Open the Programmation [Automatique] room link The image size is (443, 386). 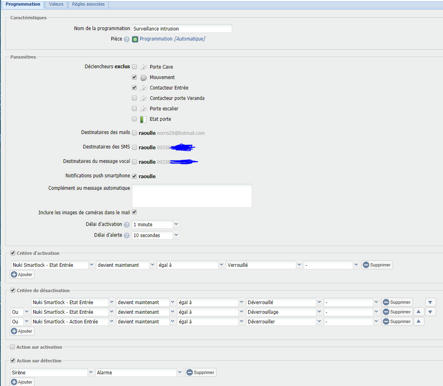172,39
